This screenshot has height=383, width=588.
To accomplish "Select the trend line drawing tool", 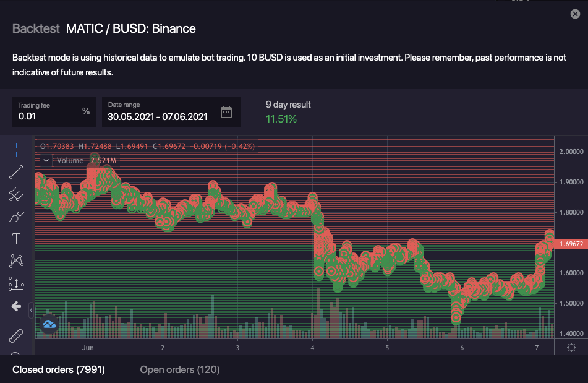I will click(16, 172).
